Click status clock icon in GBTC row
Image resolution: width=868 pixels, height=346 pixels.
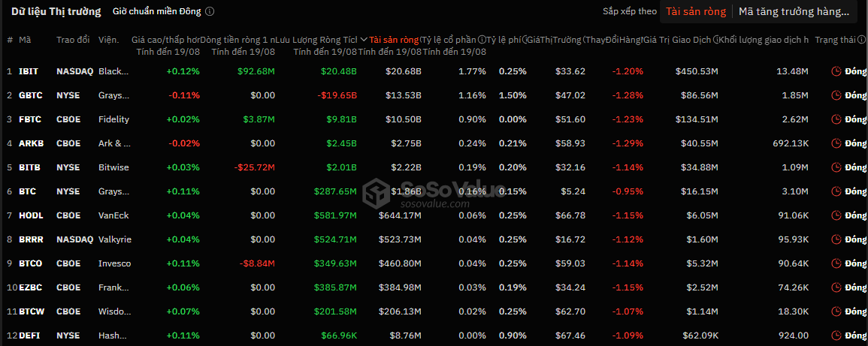tap(836, 95)
